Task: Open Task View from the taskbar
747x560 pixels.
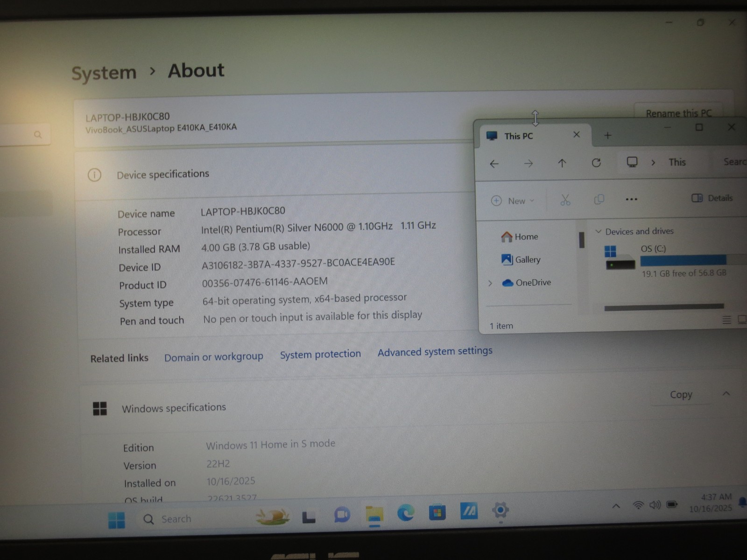Action: (309, 516)
